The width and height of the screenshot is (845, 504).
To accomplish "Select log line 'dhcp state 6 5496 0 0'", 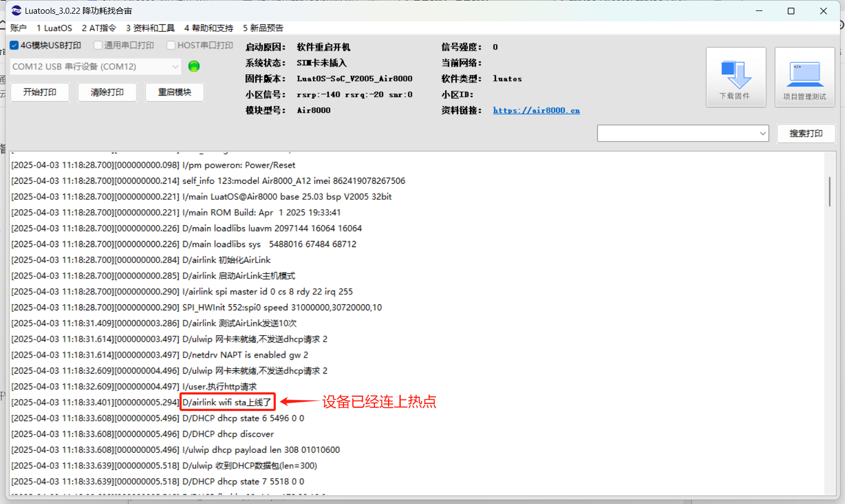I will click(x=157, y=418).
